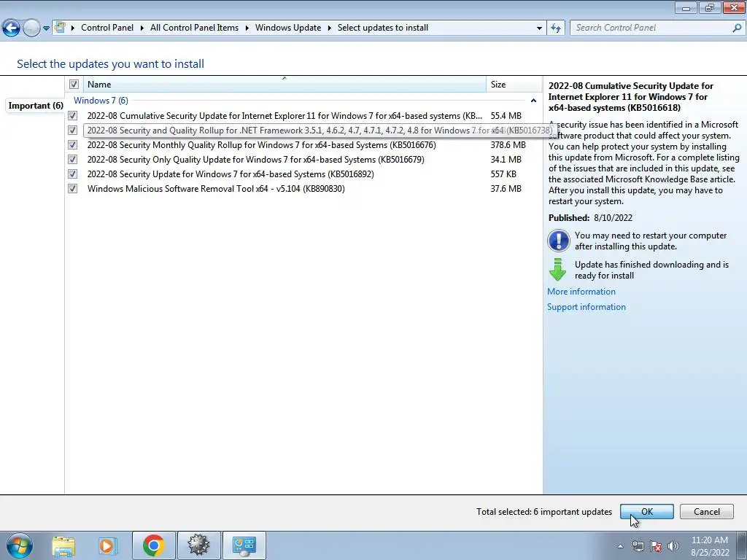This screenshot has width=747, height=560.
Task: Select Windows Malicious Software Removal Tool row
Action: coord(303,189)
